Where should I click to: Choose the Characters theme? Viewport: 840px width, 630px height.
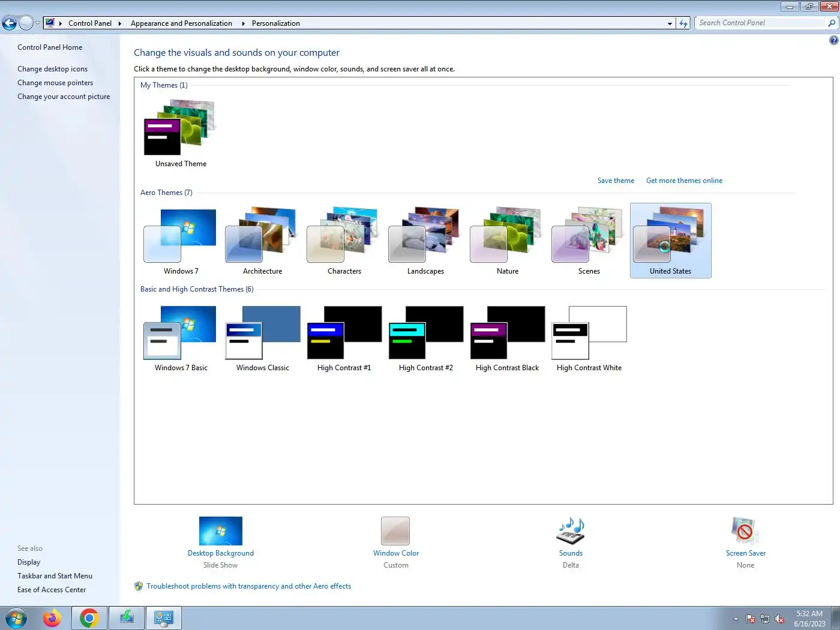click(344, 241)
